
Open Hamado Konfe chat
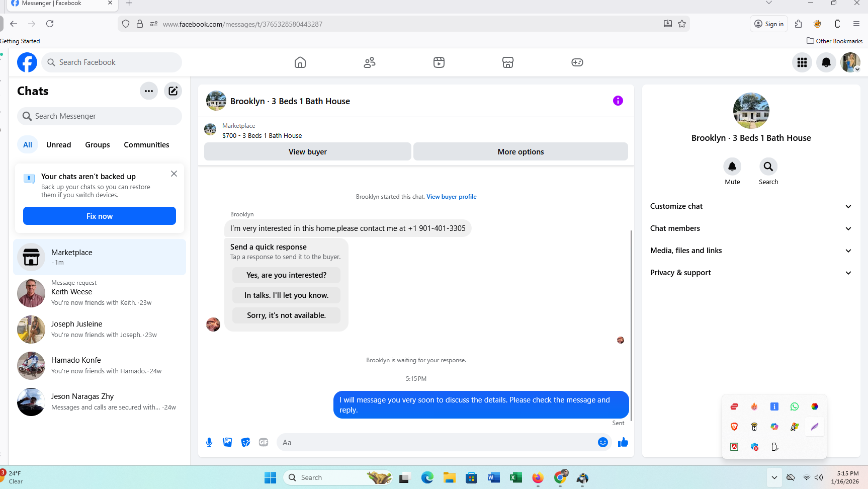point(100,366)
